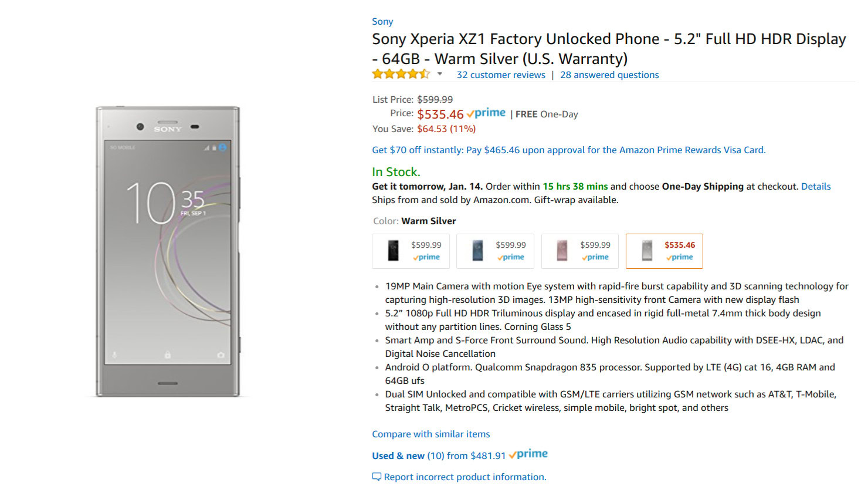868x489 pixels.
Task: Click the report speech bubble icon
Action: point(377,477)
